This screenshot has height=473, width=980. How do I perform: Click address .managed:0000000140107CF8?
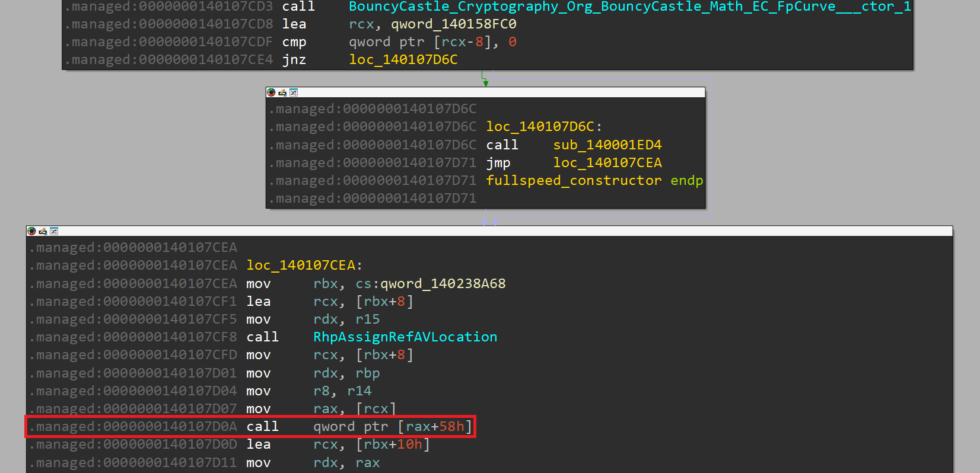133,337
